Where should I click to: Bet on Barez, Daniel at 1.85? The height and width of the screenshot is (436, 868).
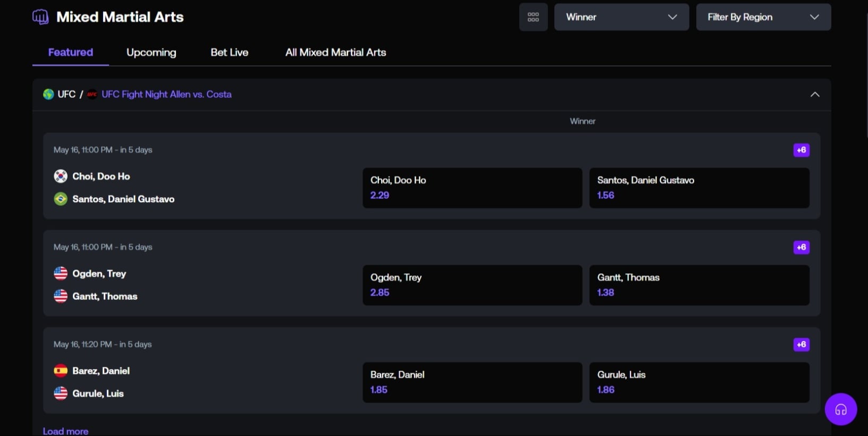click(473, 382)
